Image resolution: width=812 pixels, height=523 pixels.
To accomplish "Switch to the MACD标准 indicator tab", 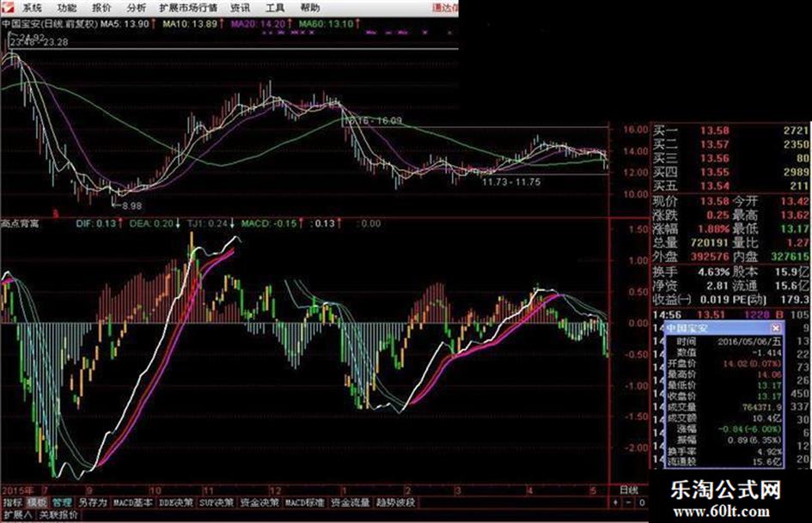I will point(305,502).
